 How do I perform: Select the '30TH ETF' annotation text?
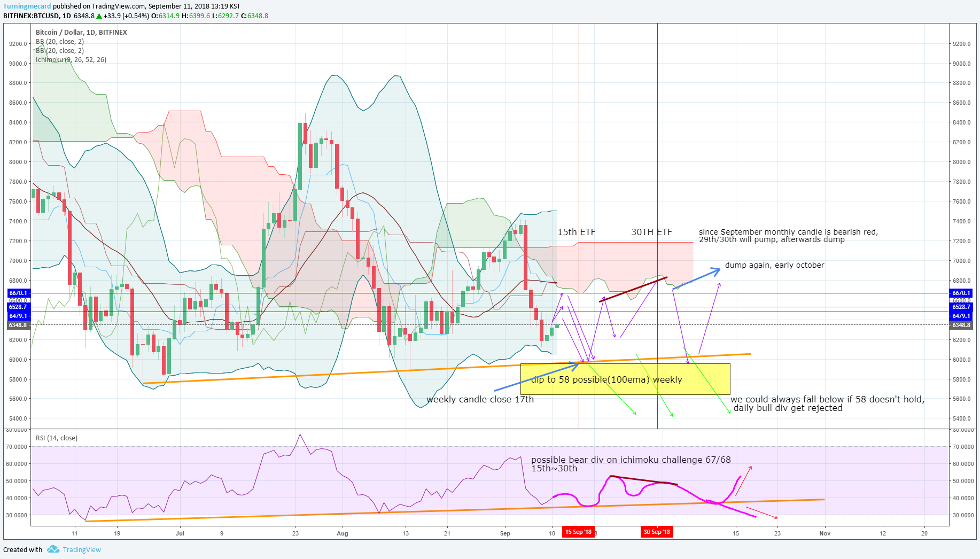(x=651, y=232)
